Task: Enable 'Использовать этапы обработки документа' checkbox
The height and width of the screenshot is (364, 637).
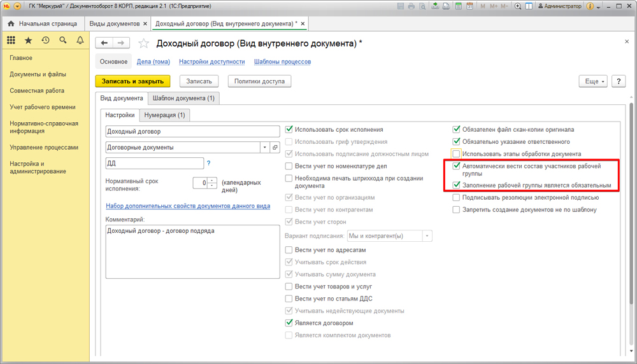Action: [456, 154]
